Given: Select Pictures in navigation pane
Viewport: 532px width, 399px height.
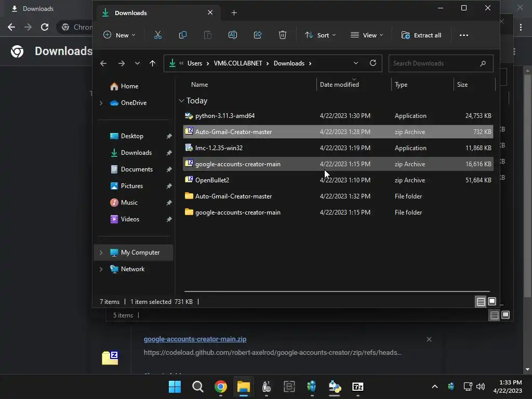Looking at the screenshot, I should pyautogui.click(x=131, y=186).
